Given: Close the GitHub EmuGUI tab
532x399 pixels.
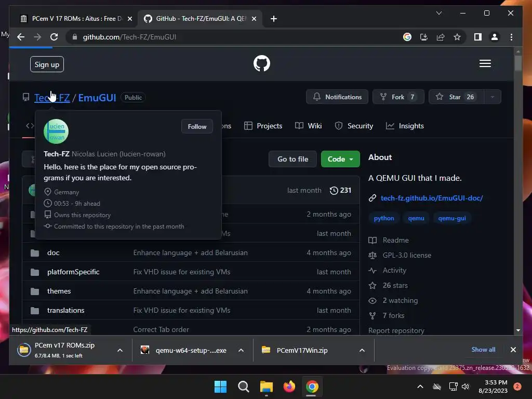Looking at the screenshot, I should (x=254, y=19).
